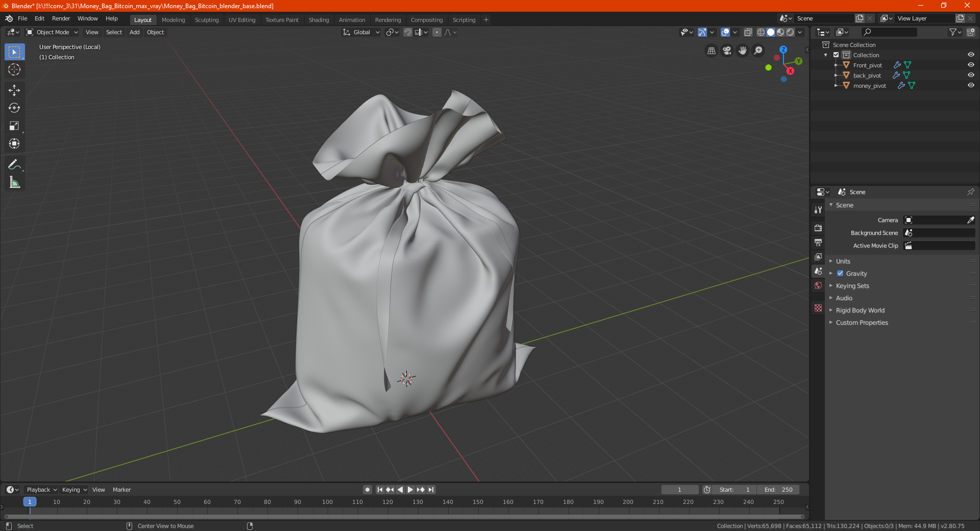Open the Output properties tab

(x=818, y=242)
